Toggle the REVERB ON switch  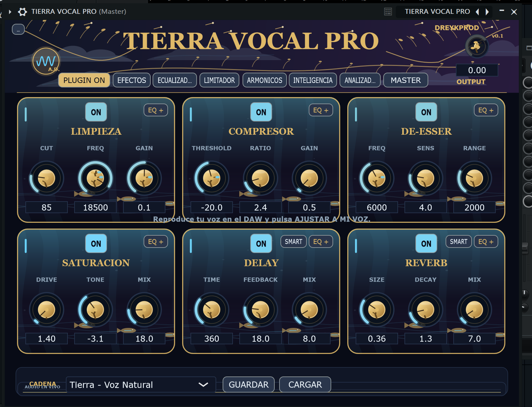[x=426, y=243]
